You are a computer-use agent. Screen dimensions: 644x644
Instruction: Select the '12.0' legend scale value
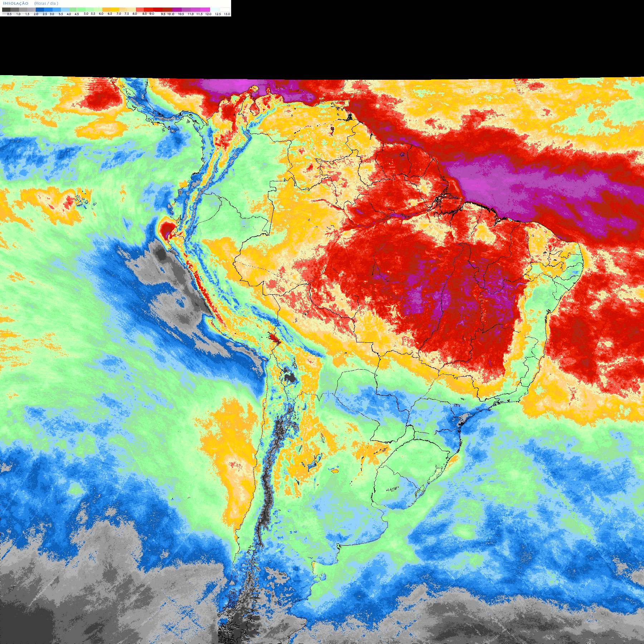[208, 14]
